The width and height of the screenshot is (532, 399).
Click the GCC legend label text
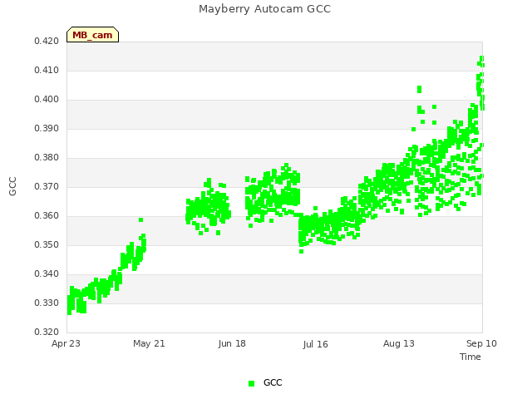[x=273, y=382]
